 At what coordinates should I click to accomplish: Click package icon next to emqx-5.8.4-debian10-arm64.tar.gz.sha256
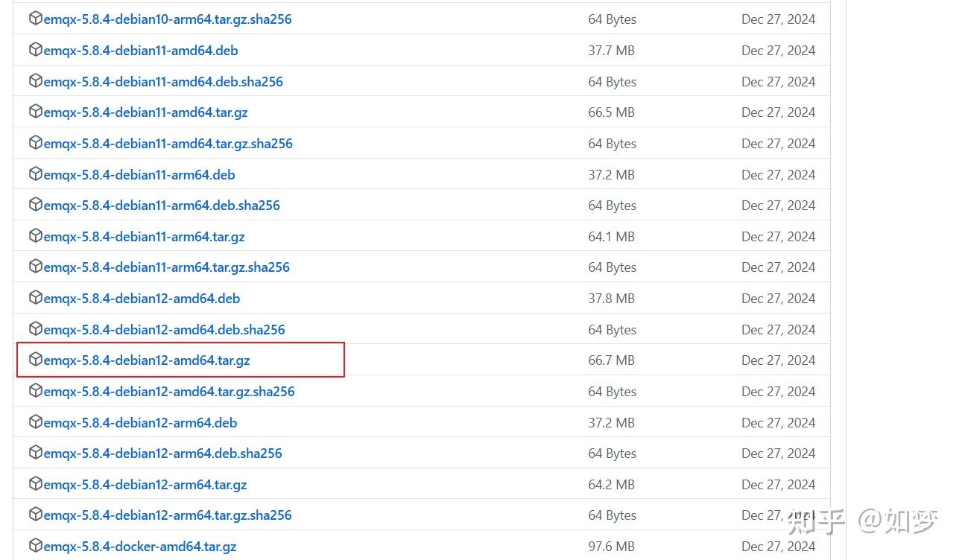(x=35, y=19)
